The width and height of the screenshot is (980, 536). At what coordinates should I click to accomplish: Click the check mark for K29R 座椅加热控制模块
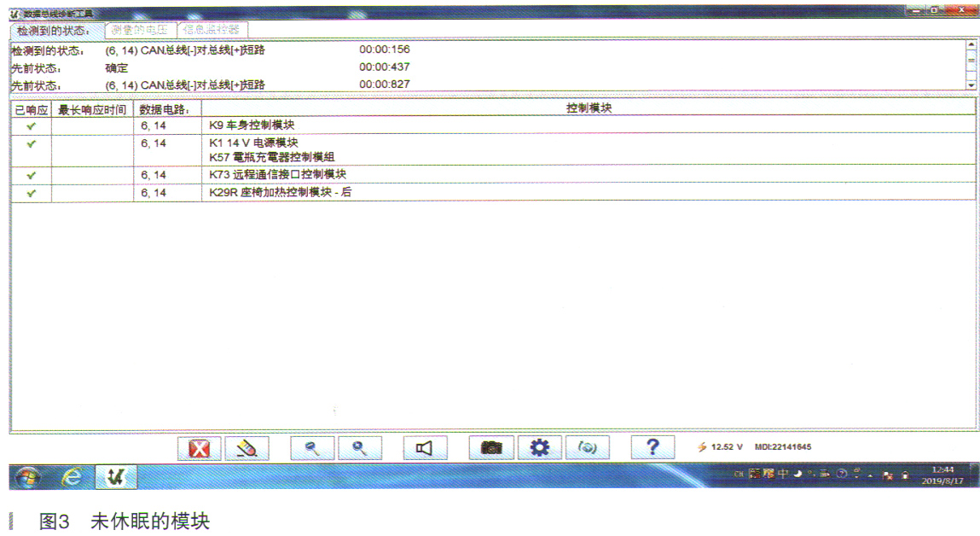click(32, 193)
